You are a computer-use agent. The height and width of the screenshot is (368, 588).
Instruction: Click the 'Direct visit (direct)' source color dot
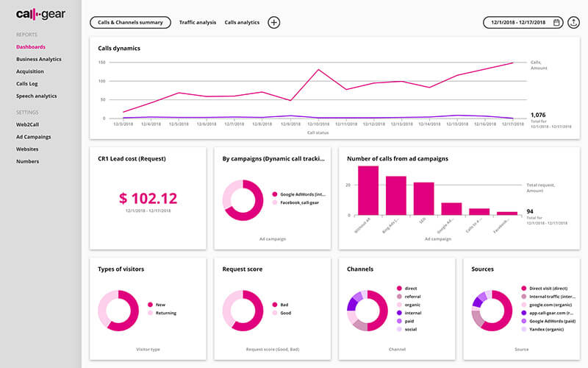523,289
